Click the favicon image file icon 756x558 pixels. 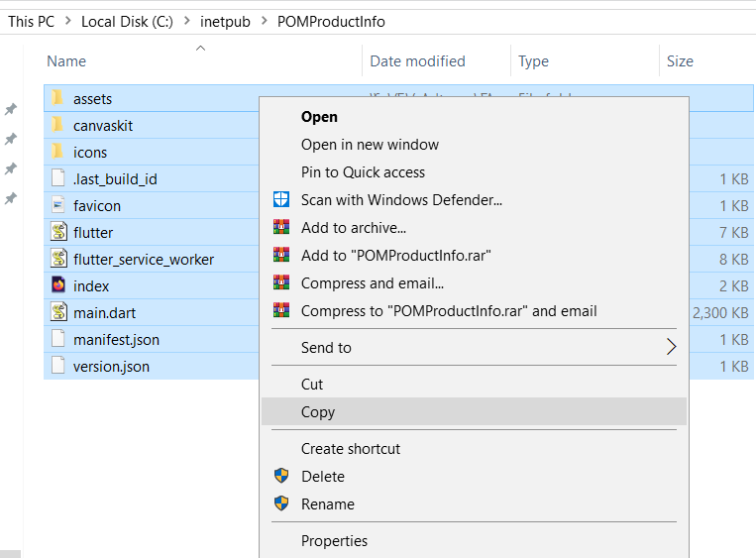click(x=57, y=205)
